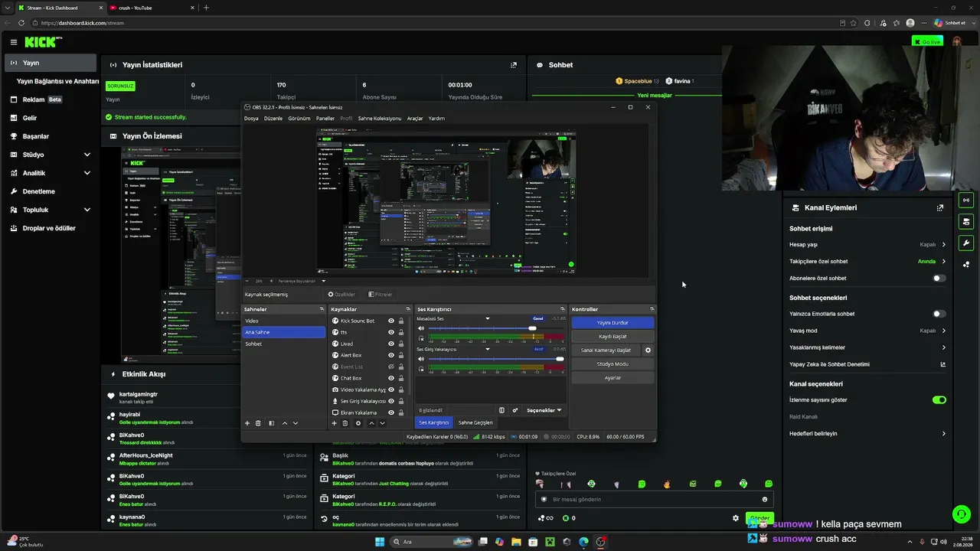Turn off İzlenme sayısını göster switch

click(939, 400)
